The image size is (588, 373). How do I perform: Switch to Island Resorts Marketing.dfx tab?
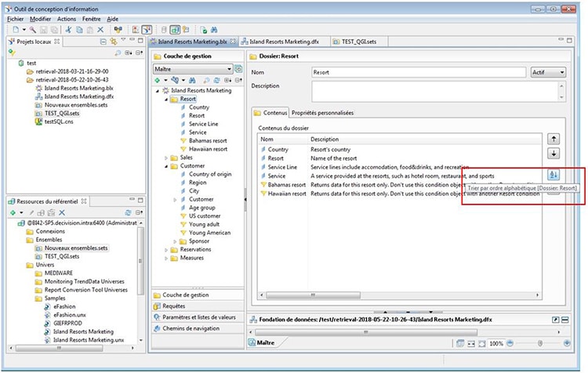284,42
